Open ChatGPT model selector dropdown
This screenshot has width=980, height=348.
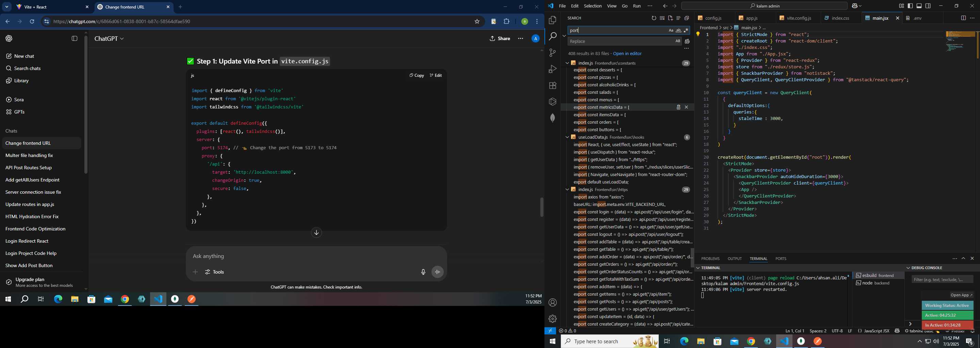tap(109, 39)
